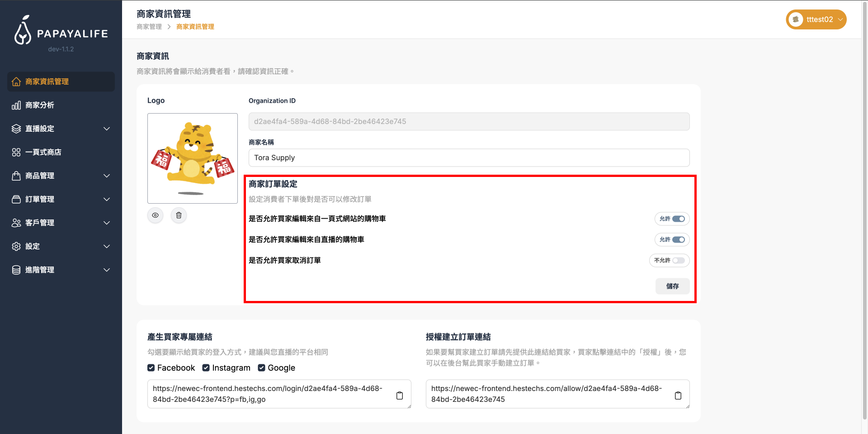The image size is (868, 434).
Task: Click the tttest02 user avatar icon
Action: pos(796,19)
